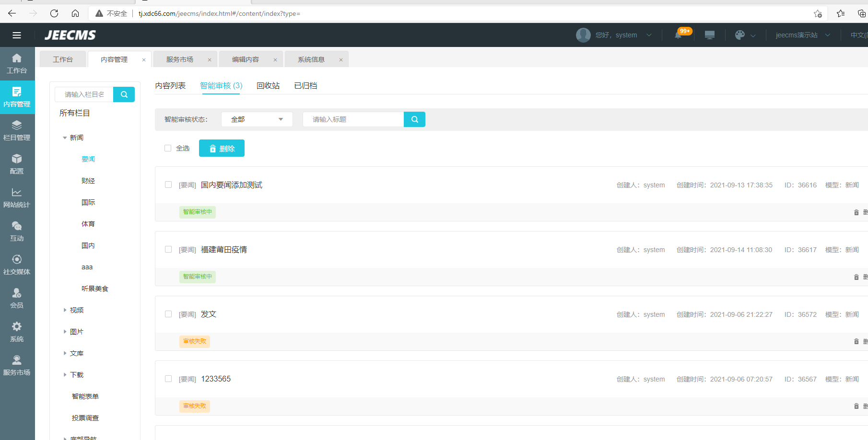Add this page to favorites
868x440 pixels.
(x=818, y=13)
